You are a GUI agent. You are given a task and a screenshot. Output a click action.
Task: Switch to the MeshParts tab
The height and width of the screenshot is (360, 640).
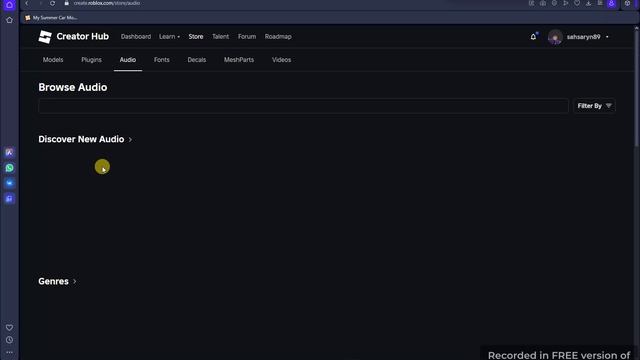[x=239, y=60]
